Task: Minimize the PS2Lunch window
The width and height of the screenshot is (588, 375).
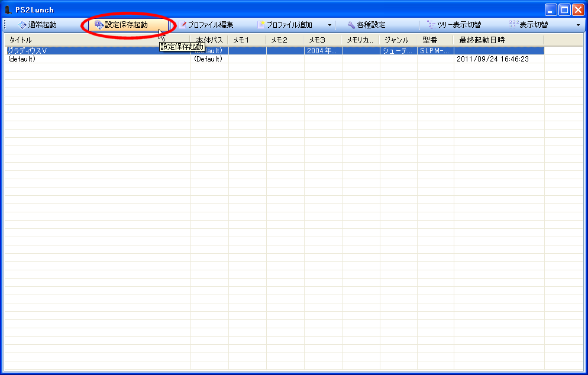Action: click(551, 9)
